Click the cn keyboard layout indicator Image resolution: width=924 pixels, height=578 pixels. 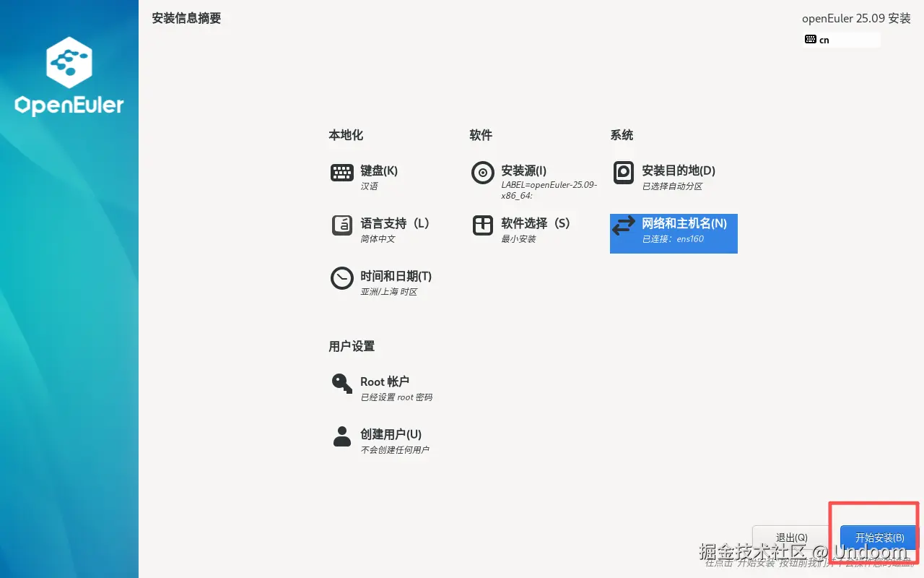[842, 40]
